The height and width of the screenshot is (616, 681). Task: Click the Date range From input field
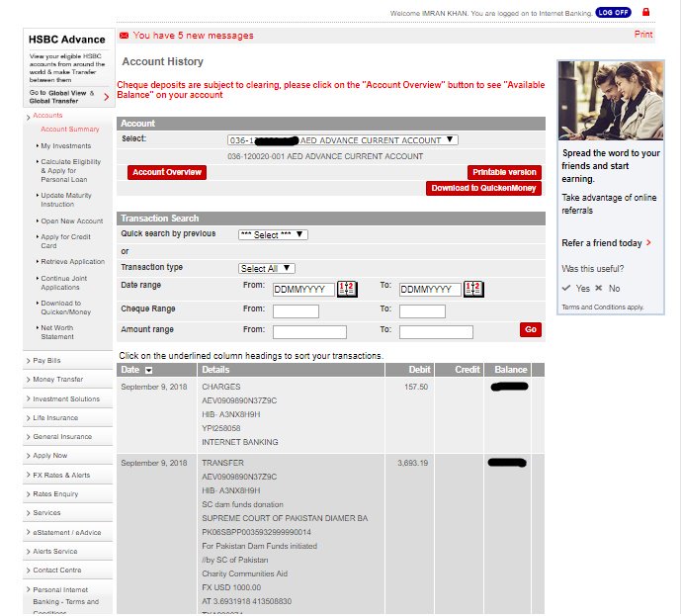point(303,290)
